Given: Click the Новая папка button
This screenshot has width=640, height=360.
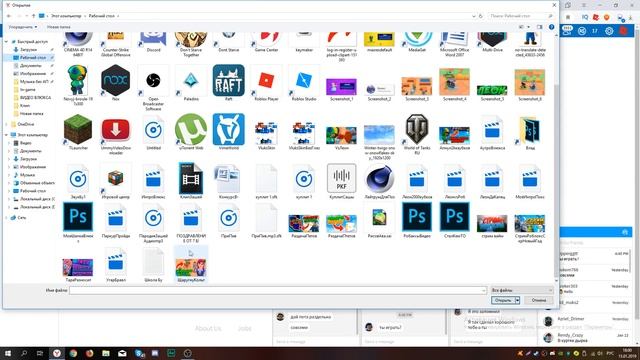Looking at the screenshot, I should coord(58,27).
